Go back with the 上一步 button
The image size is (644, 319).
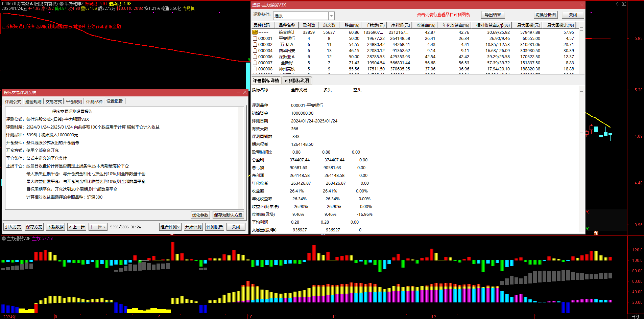coord(77,227)
